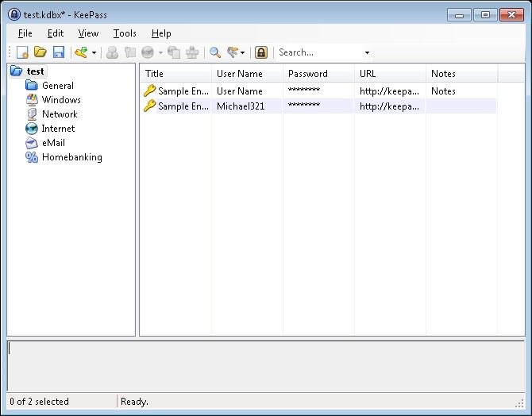The width and height of the screenshot is (532, 416).
Task: Click the eMail envelope icon
Action: tap(32, 143)
